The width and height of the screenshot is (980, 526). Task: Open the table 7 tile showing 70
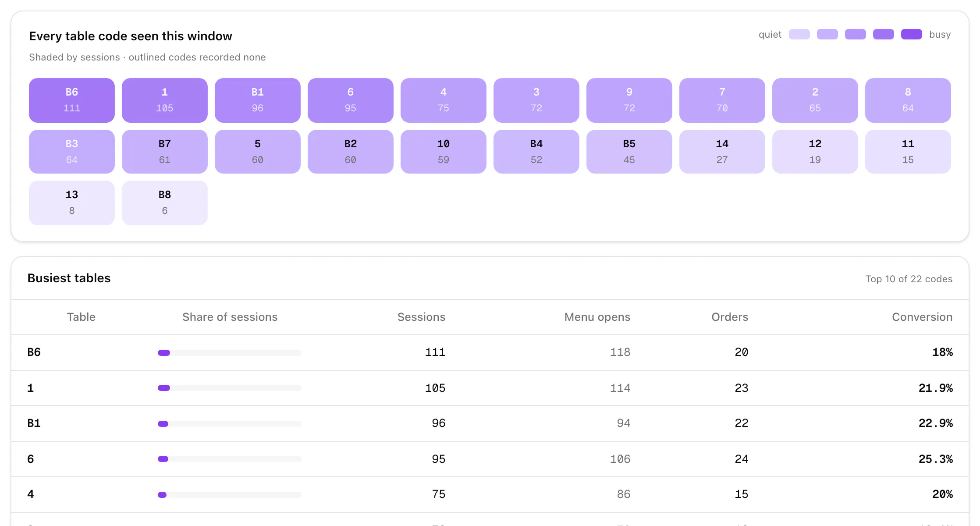click(722, 100)
